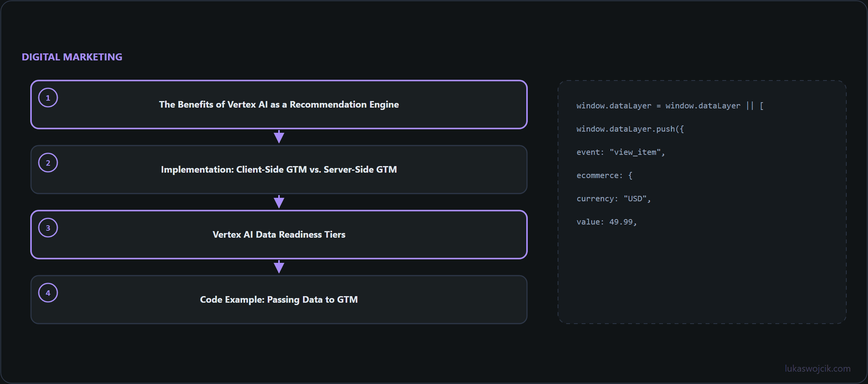
Task: Click the 'currency: "USD",' code line
Action: tap(613, 199)
